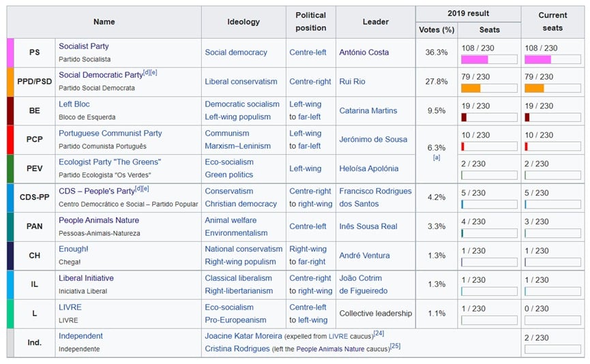Open the André Ventura link
590x364 pixels.
[364, 256]
